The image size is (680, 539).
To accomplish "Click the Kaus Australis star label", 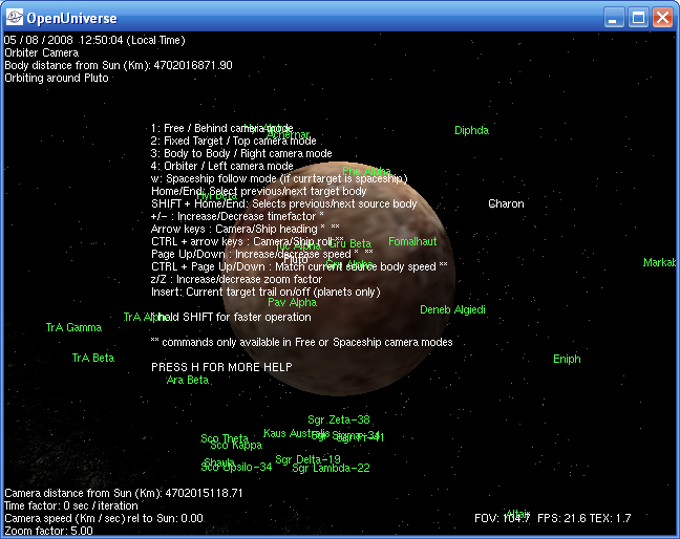I will [x=296, y=433].
